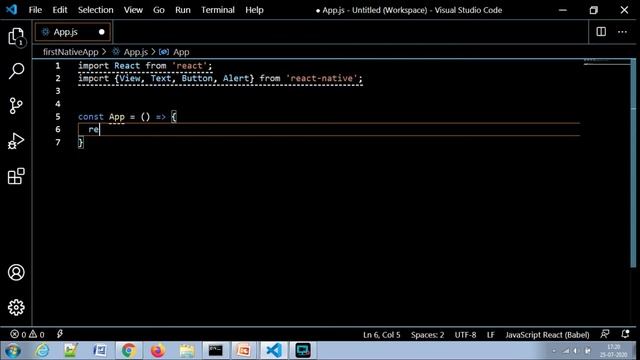The height and width of the screenshot is (360, 640).
Task: Open Firefox from taskbar
Action: (x=158, y=351)
